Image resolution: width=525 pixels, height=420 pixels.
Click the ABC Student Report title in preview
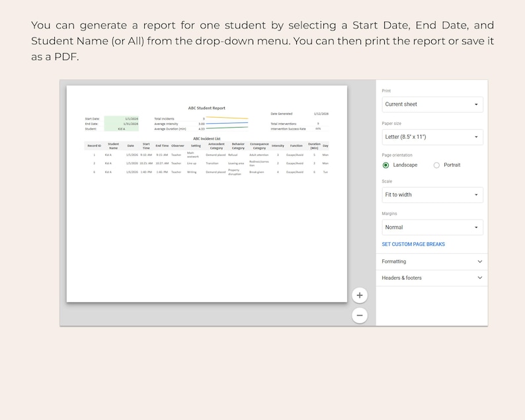pos(206,108)
